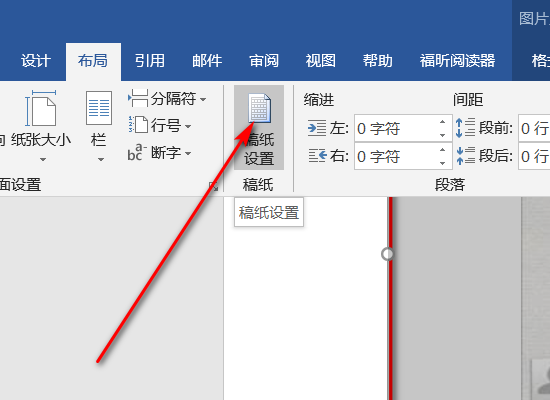Click the 纸张大小 dropdown arrow
Image resolution: width=550 pixels, height=400 pixels.
click(43, 160)
